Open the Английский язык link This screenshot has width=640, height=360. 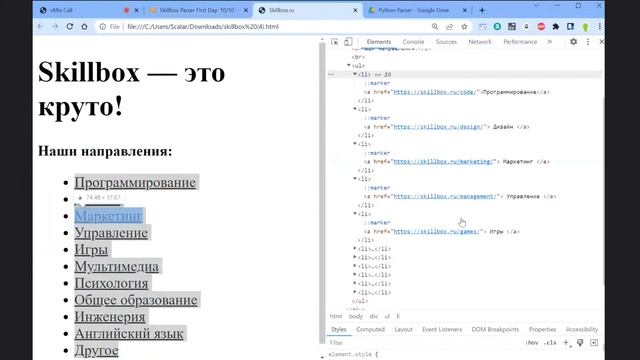point(129,333)
